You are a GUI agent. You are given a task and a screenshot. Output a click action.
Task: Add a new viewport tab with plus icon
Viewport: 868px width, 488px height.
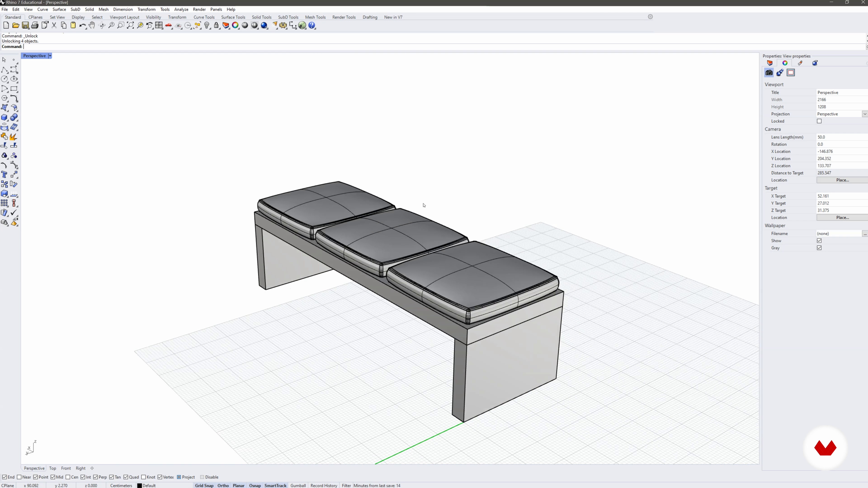pyautogui.click(x=92, y=468)
